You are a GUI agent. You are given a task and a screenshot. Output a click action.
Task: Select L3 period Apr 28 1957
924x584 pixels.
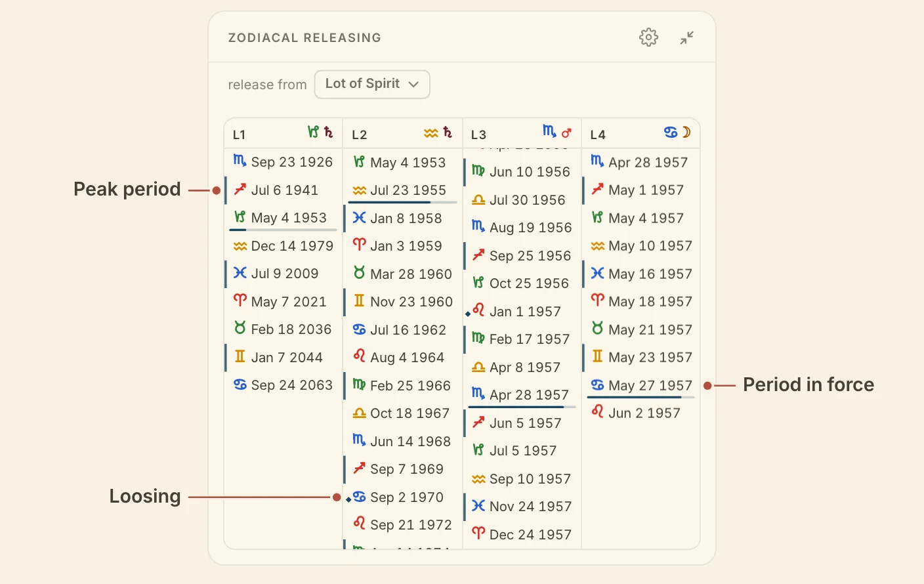click(522, 395)
